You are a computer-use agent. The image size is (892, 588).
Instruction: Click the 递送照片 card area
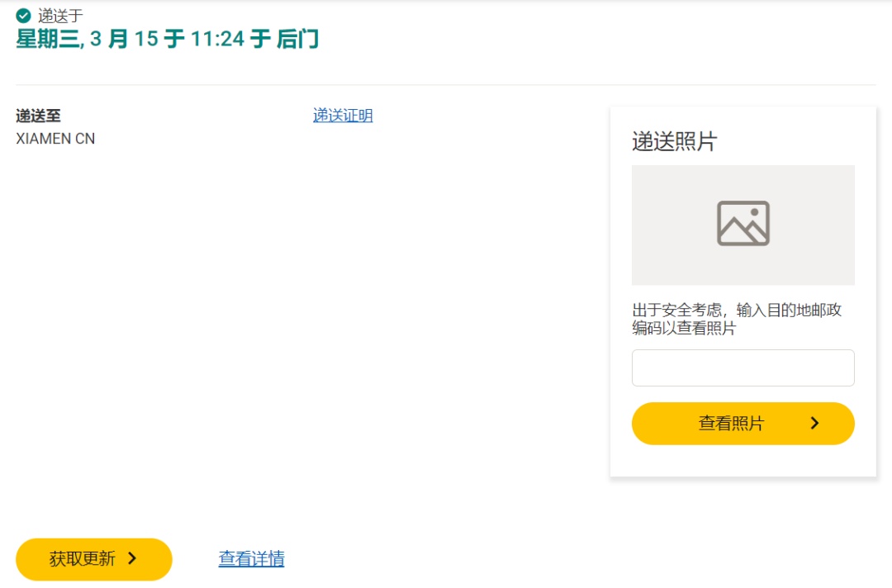pyautogui.click(x=743, y=292)
